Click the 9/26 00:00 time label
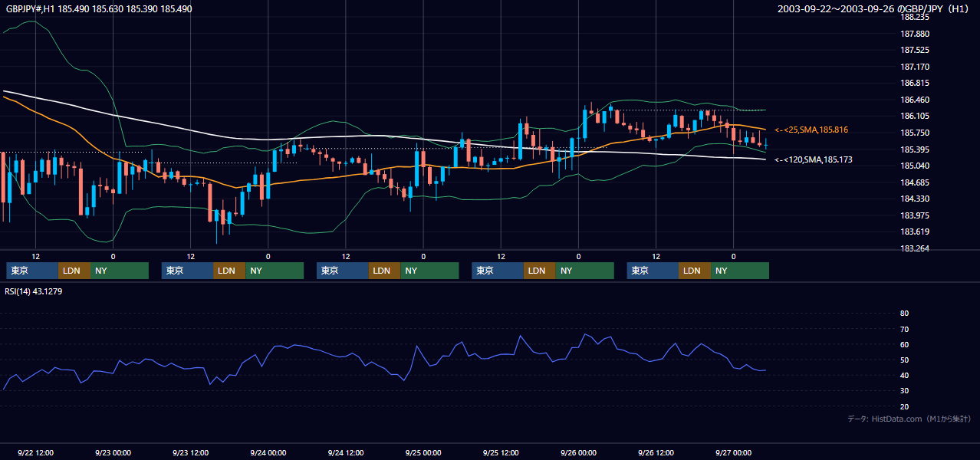This screenshot has width=980, height=460. [578, 453]
